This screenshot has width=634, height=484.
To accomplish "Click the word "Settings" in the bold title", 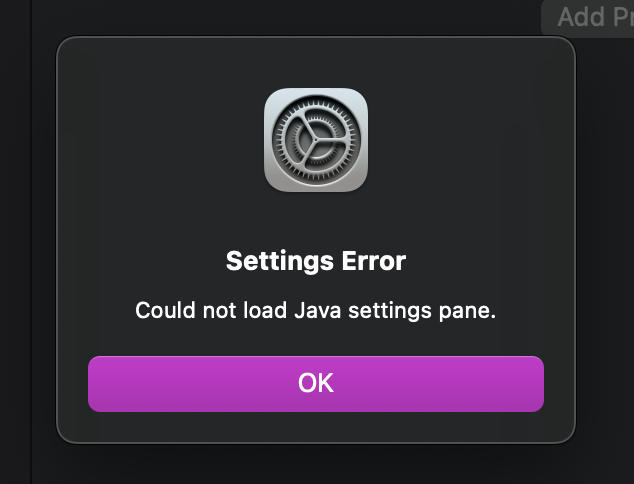I will click(x=280, y=262).
